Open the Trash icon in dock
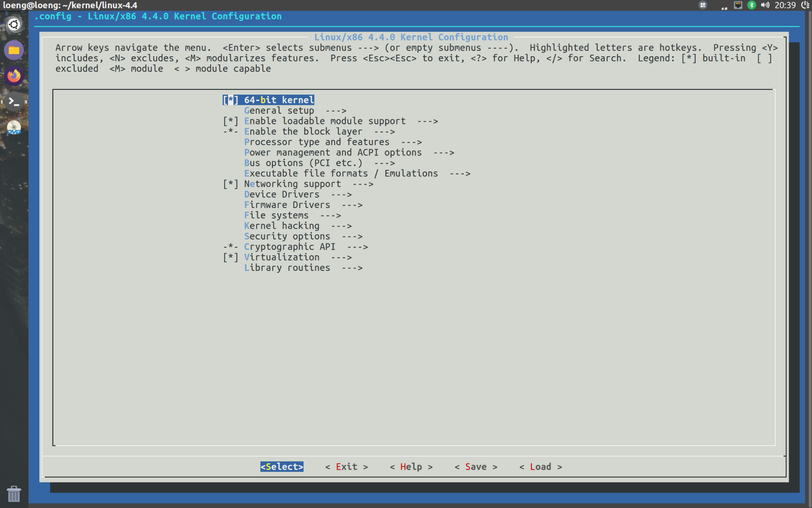The image size is (812, 508). tap(14, 494)
